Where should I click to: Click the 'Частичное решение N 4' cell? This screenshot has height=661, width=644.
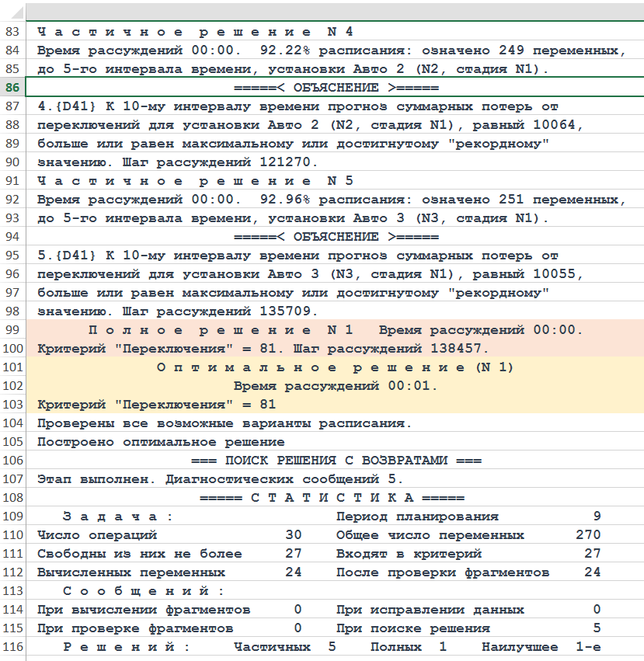(195, 32)
